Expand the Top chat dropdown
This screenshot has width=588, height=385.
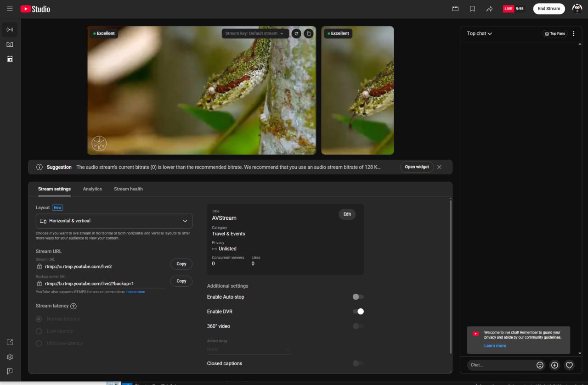click(480, 33)
